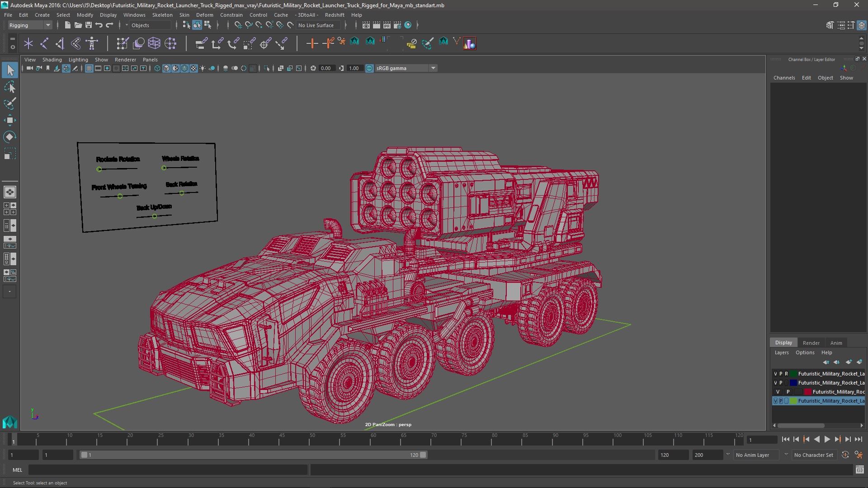Viewport: 868px width, 488px height.
Task: Redo the last action
Action: 109,25
